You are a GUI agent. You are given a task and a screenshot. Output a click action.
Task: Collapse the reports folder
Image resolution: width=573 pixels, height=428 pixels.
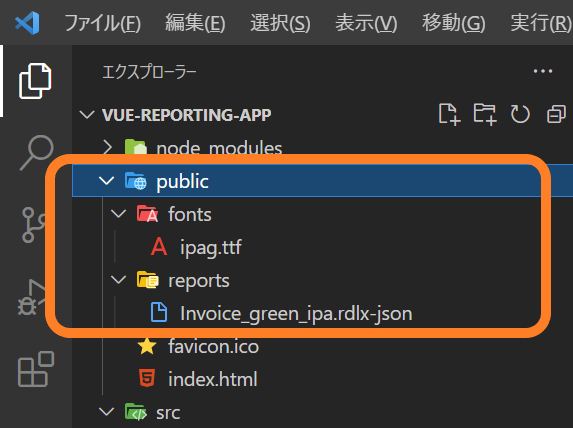coord(118,280)
